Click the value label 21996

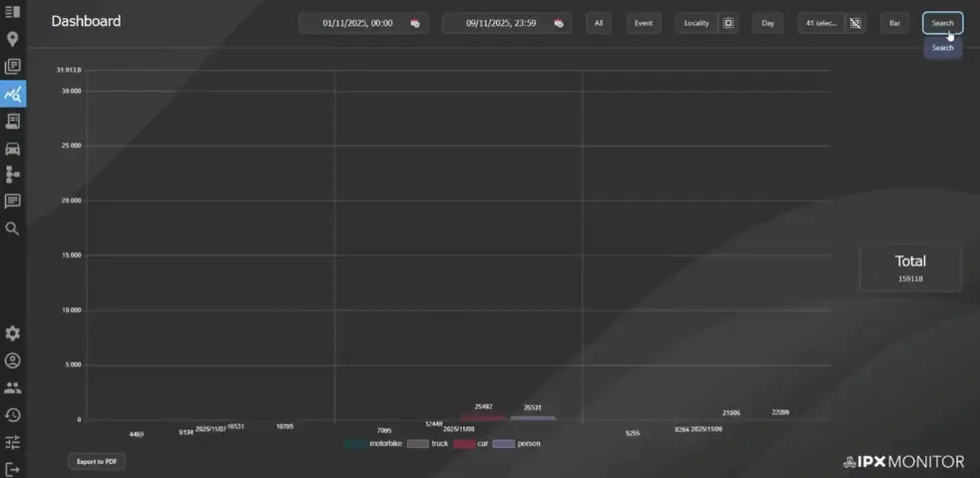tap(732, 413)
